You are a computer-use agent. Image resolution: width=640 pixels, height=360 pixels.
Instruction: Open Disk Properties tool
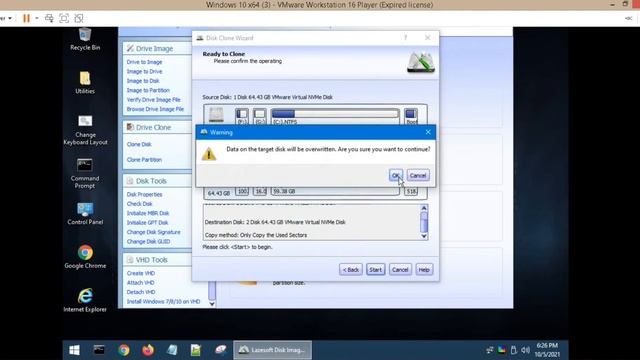pos(144,194)
